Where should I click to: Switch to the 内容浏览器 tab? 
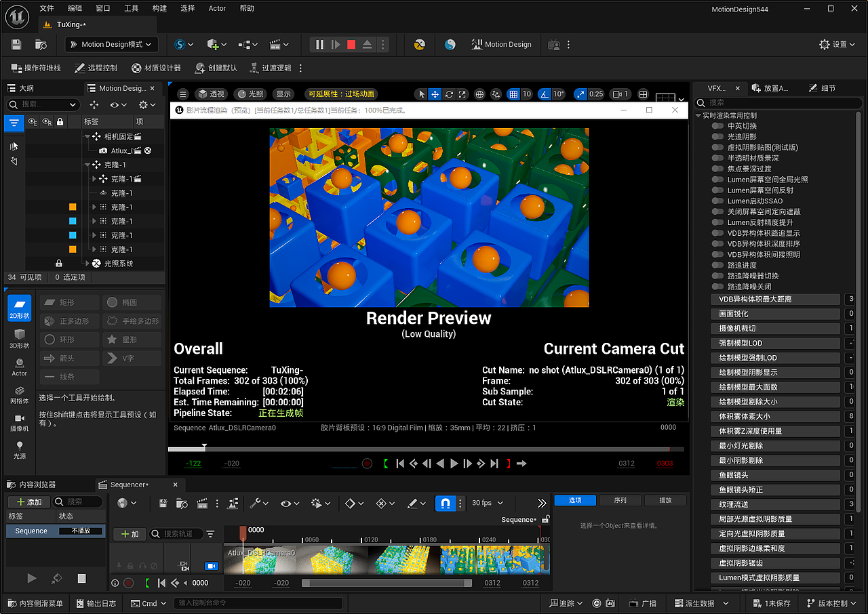tap(31, 485)
